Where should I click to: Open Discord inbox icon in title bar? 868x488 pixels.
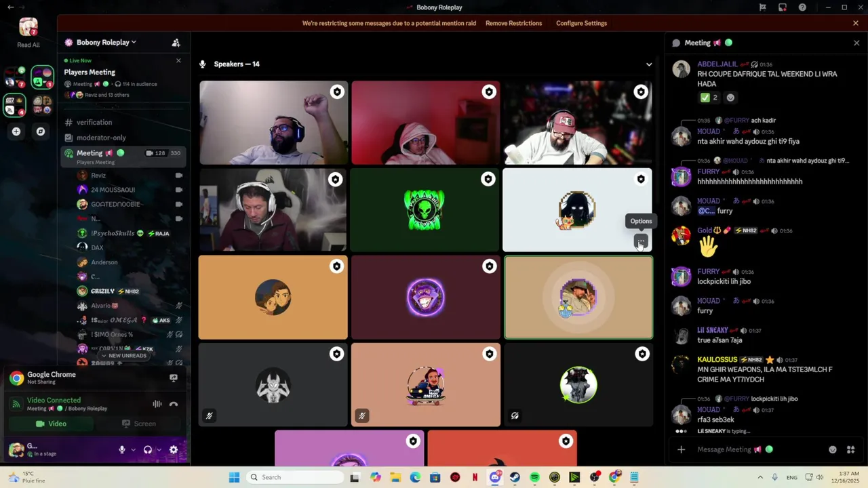[783, 7]
